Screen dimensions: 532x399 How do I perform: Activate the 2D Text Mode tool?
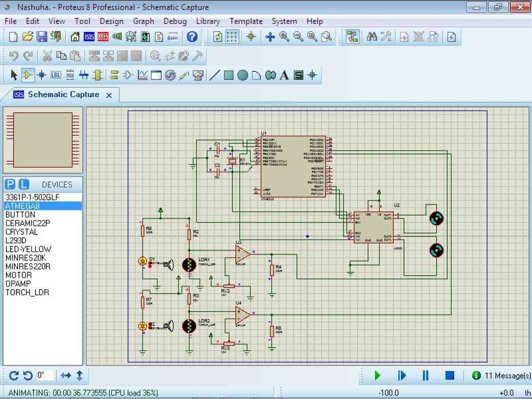[284, 75]
